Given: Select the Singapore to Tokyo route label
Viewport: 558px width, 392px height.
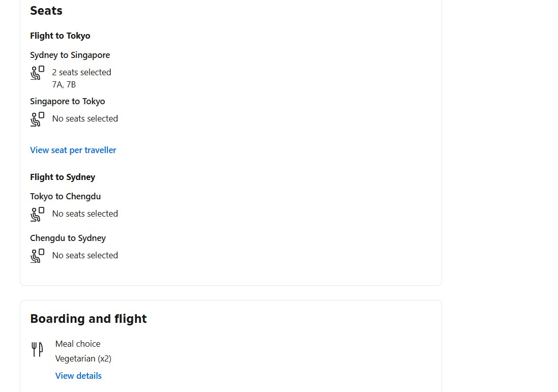Looking at the screenshot, I should point(68,101).
